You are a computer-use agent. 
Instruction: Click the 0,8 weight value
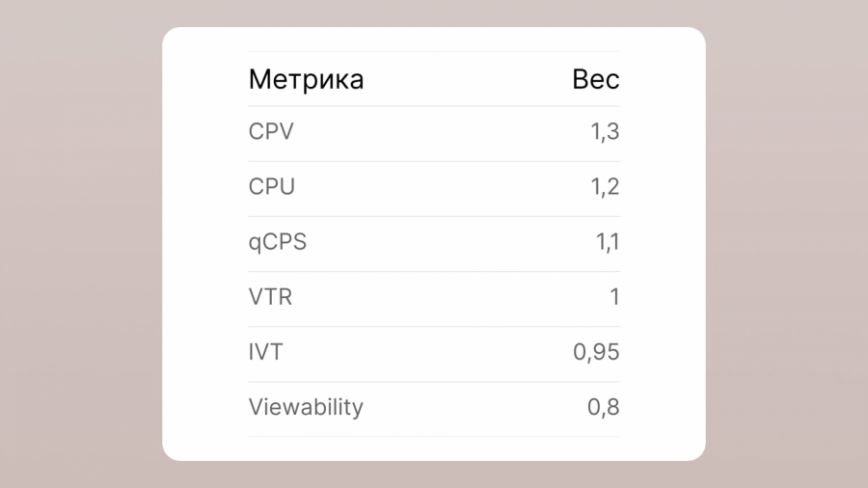click(603, 407)
